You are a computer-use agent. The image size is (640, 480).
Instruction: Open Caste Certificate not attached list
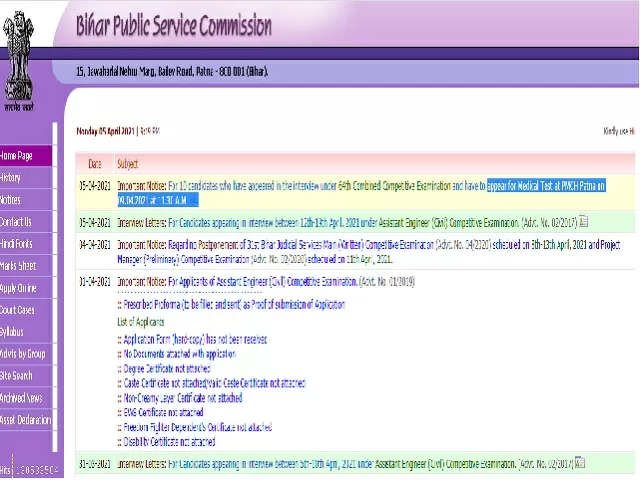pos(214,383)
